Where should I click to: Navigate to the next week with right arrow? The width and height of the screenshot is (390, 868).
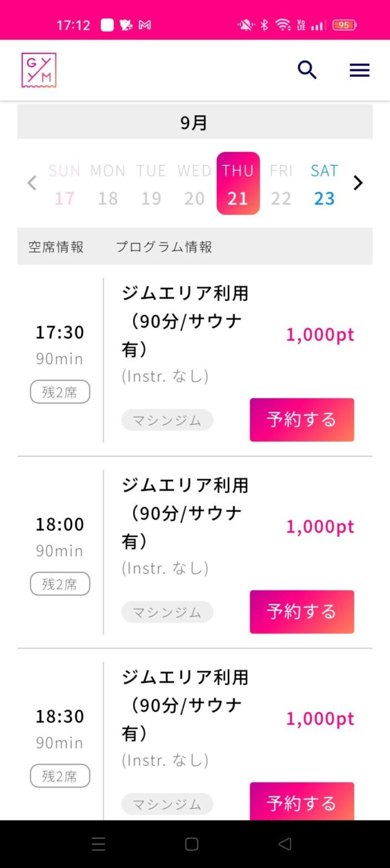tap(358, 183)
